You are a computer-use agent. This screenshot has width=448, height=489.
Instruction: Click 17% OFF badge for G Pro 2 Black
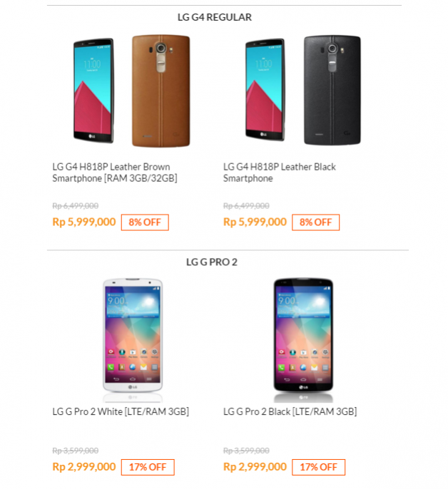(x=318, y=467)
